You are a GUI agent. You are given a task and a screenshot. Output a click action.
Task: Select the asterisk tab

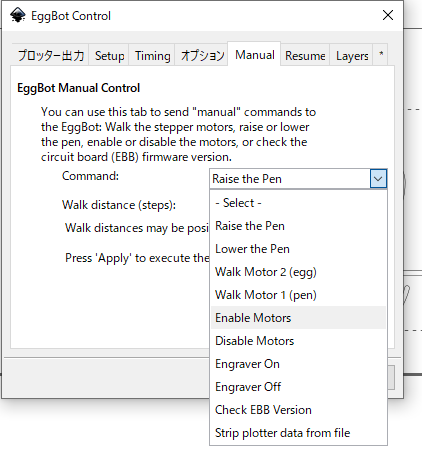[x=381, y=54]
